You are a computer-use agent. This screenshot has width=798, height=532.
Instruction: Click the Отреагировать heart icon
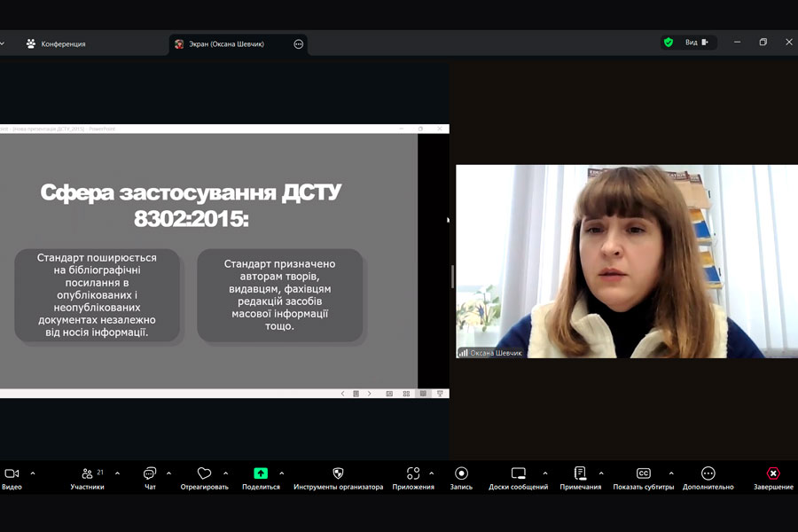(204, 473)
